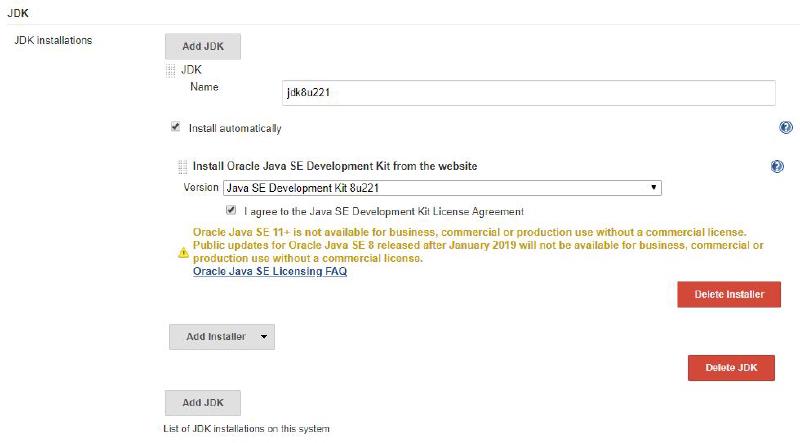Click the top Add JDK button
This screenshot has width=800, height=443.
[x=203, y=46]
